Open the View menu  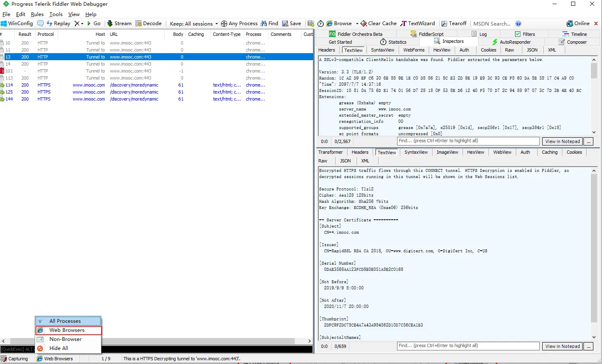(x=74, y=14)
